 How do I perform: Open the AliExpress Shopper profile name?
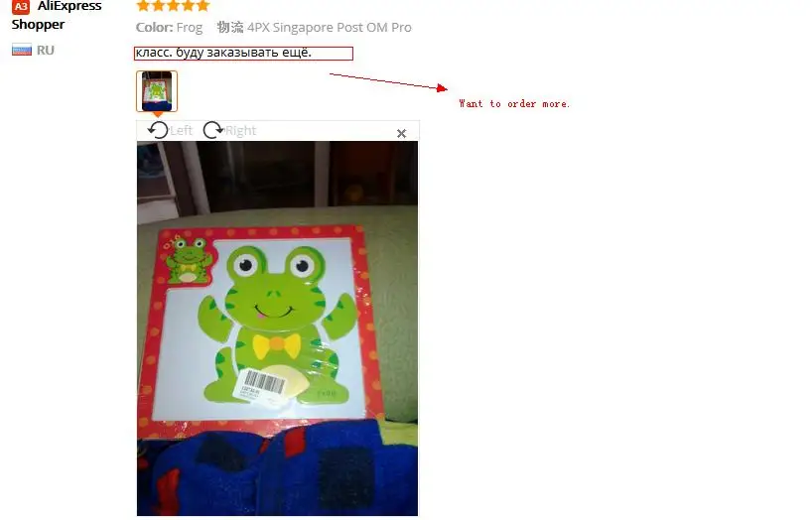(x=56, y=15)
